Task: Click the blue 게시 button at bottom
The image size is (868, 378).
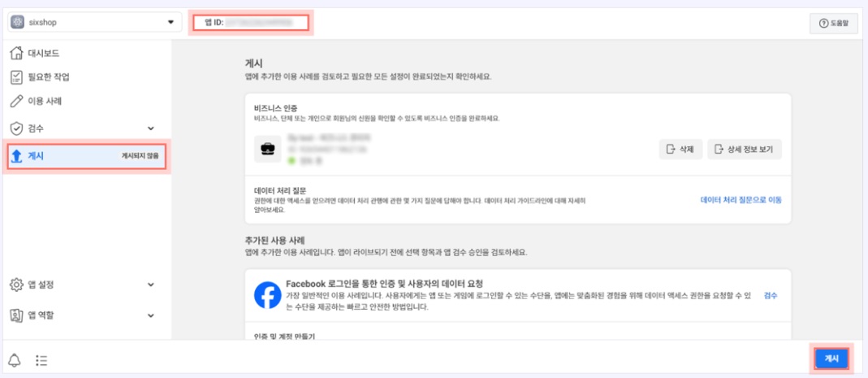Action: click(x=831, y=358)
